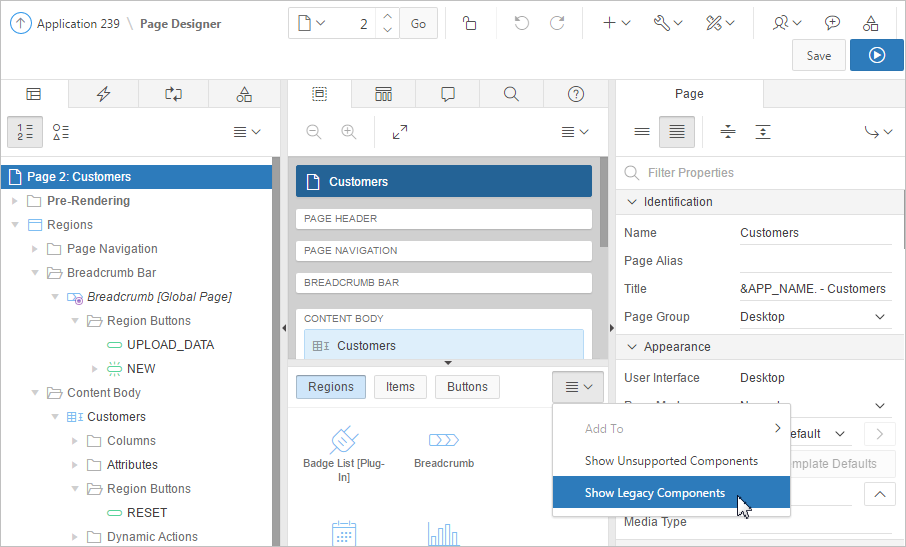This screenshot has width=906, height=547.
Task: Collapse the Identification section
Action: coord(631,202)
